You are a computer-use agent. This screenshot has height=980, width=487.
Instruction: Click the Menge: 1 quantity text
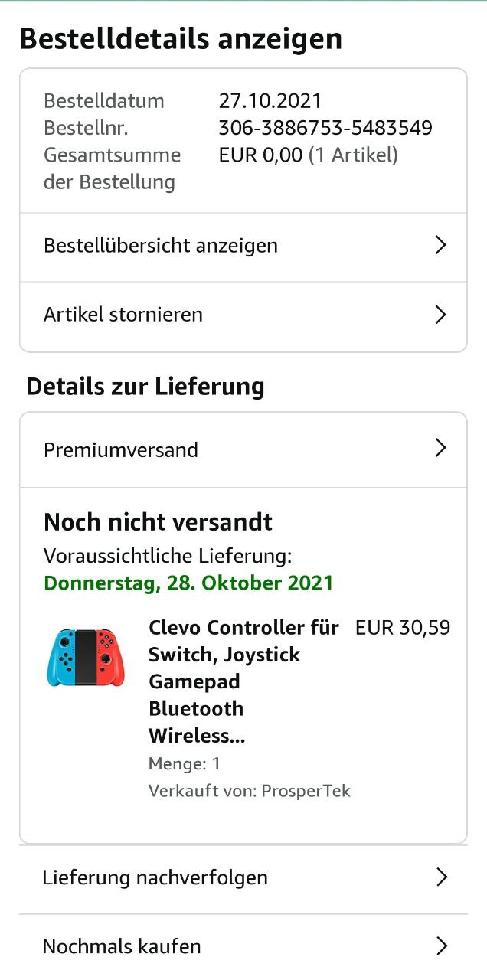click(185, 763)
